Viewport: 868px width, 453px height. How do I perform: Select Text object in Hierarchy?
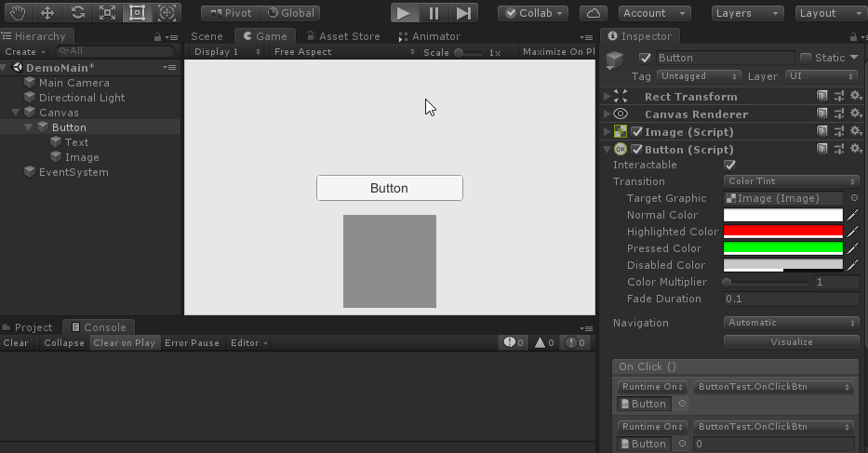pos(76,142)
